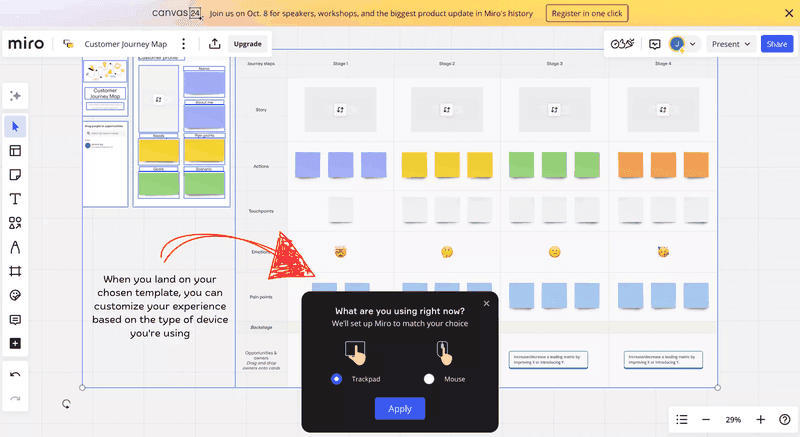Open board options three-dot menu
Screen dimensions: 800x437
click(182, 44)
